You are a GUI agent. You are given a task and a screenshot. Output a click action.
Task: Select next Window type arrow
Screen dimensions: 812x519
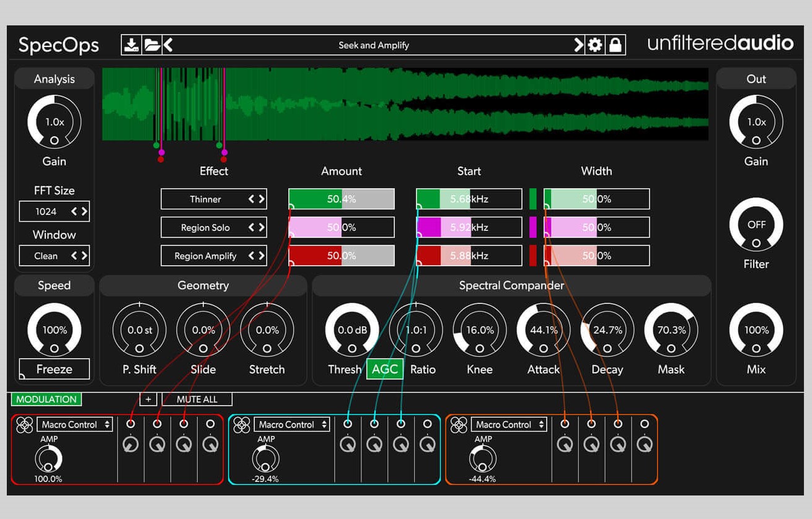point(84,256)
